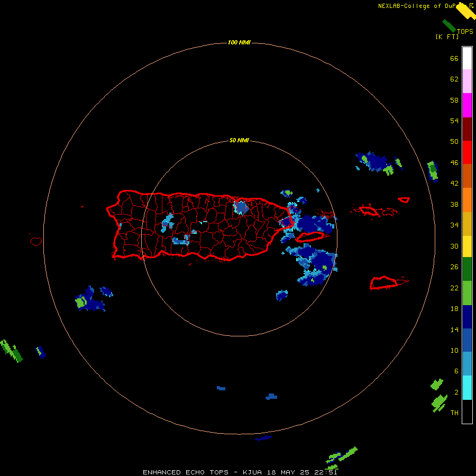Click the 22:51 timestamp
476x476 pixels.
[x=326, y=472]
